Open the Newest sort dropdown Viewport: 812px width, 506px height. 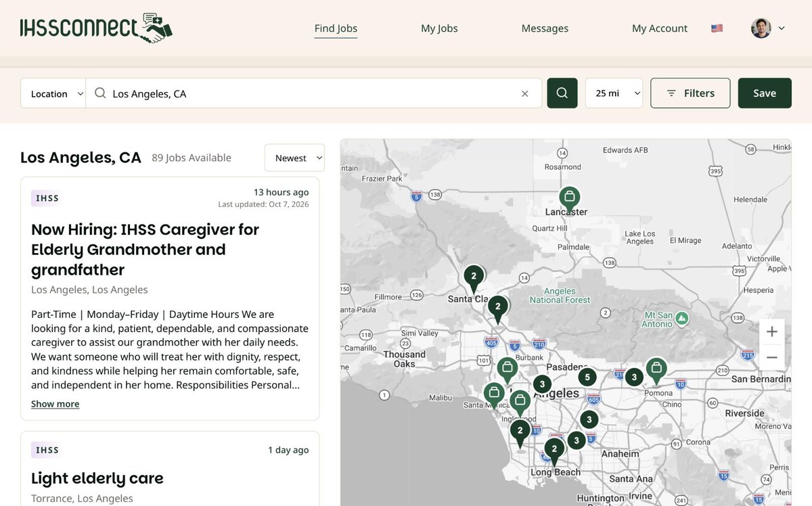294,158
